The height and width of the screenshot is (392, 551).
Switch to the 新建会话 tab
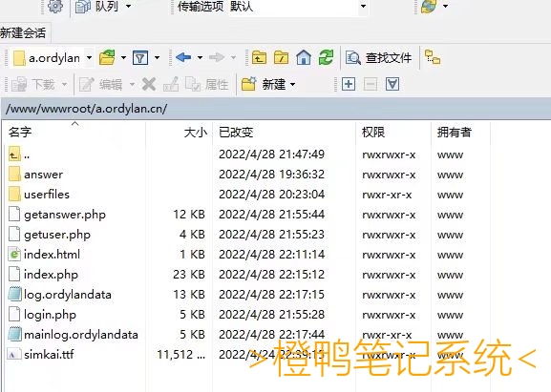tap(23, 33)
